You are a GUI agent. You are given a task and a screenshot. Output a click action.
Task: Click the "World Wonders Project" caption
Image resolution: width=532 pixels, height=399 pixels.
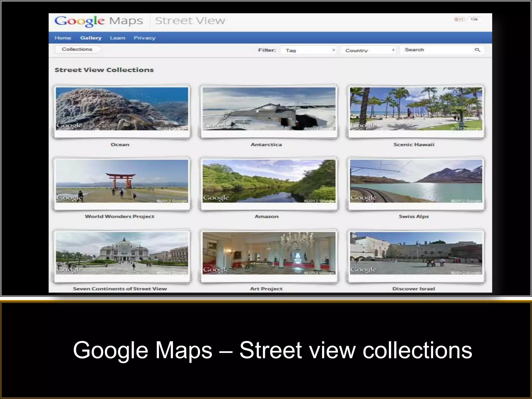click(x=120, y=217)
